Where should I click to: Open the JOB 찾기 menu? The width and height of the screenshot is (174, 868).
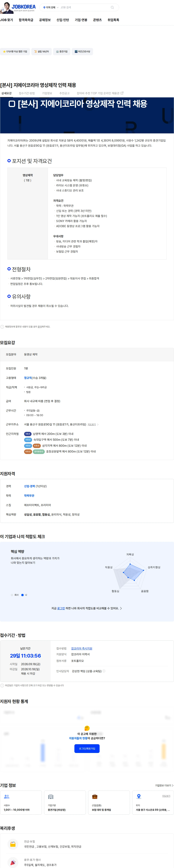(x=6, y=20)
